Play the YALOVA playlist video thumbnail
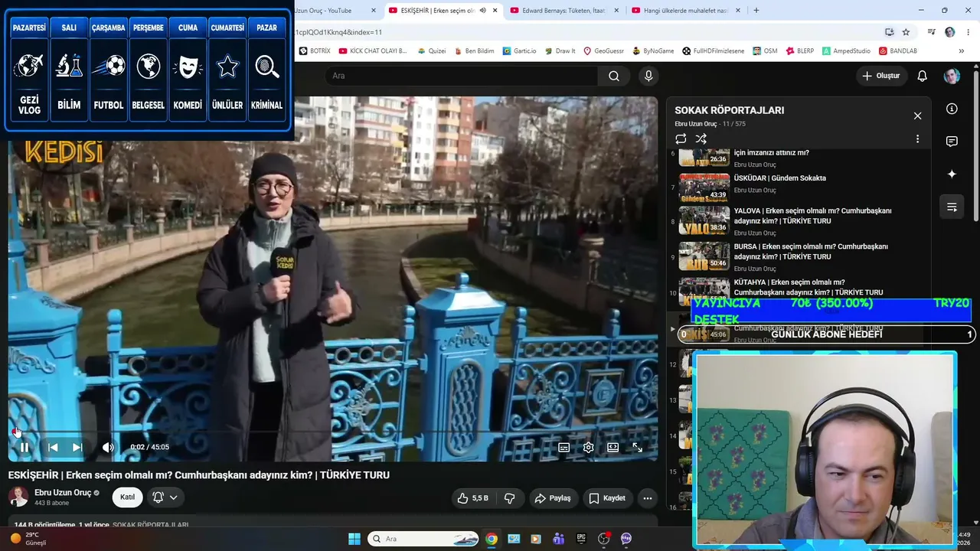980x551 pixels. [x=704, y=220]
